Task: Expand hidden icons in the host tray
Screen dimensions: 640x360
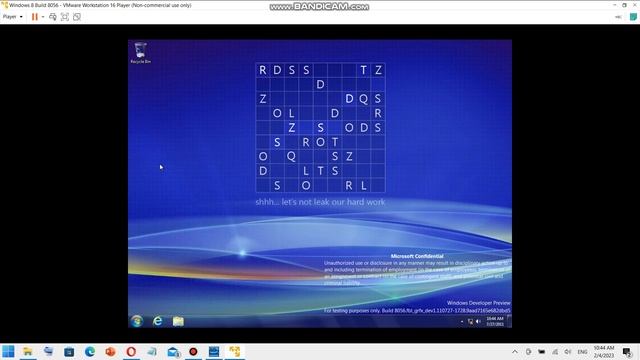Action: [x=515, y=351]
